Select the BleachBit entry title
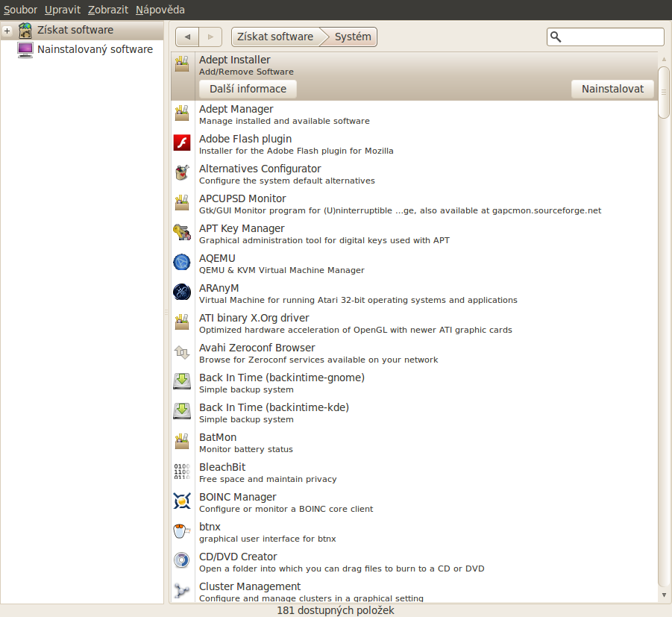Image resolution: width=672 pixels, height=617 pixels. click(222, 467)
